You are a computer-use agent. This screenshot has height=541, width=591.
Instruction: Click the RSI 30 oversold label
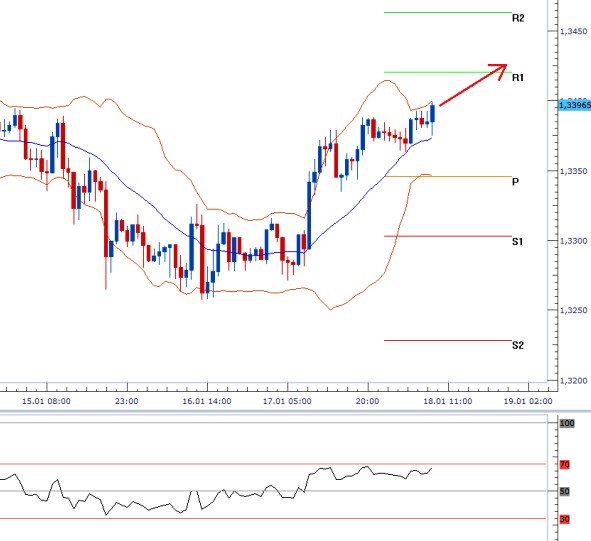(565, 519)
